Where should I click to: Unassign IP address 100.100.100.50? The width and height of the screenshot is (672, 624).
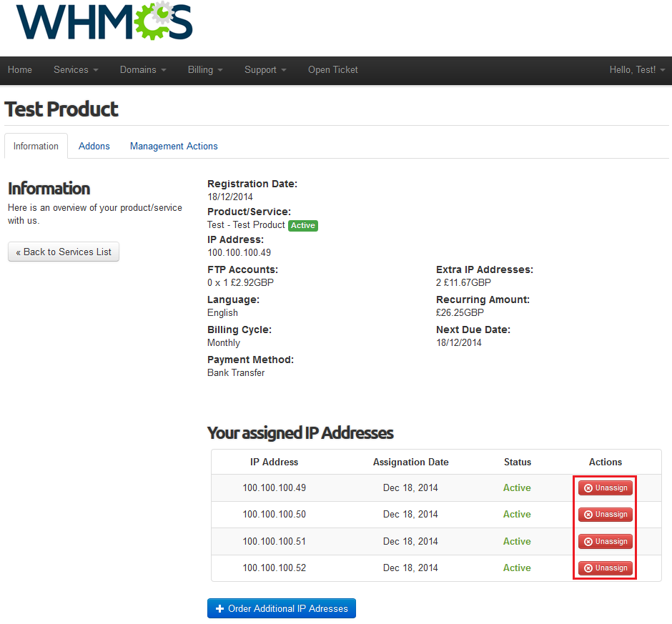click(x=606, y=515)
